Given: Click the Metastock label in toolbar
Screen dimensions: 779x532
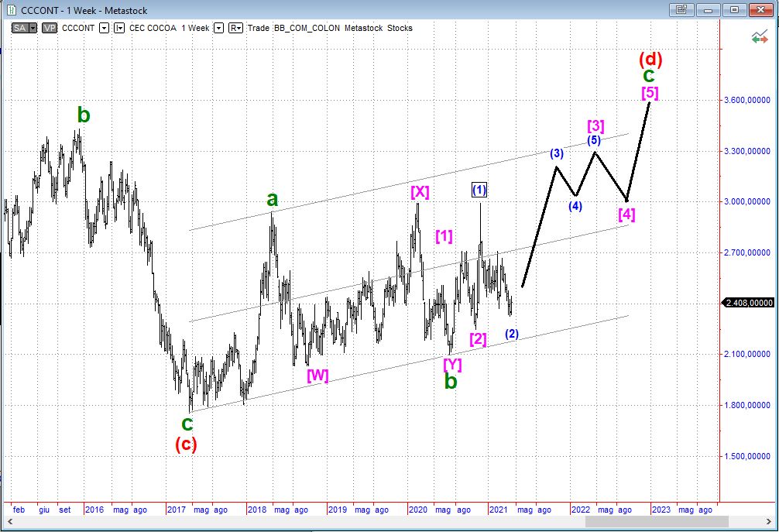Looking at the screenshot, I should 363,29.
